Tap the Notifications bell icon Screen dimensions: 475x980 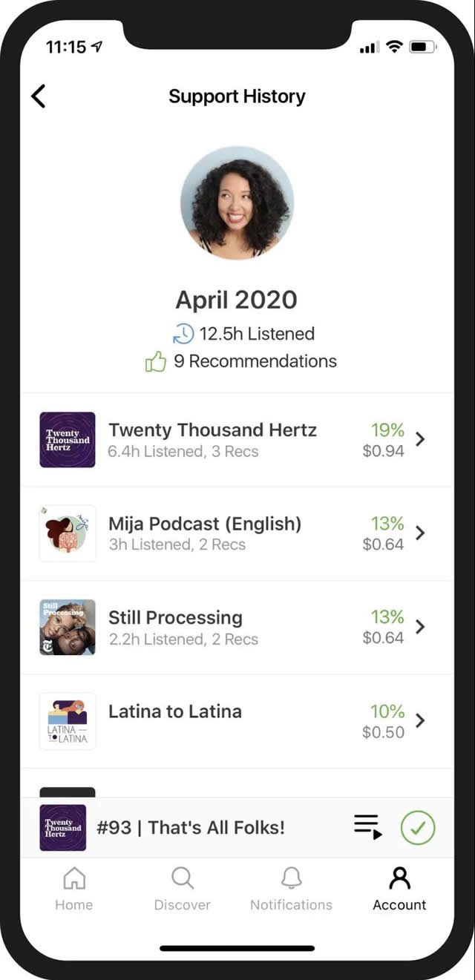pos(291,878)
